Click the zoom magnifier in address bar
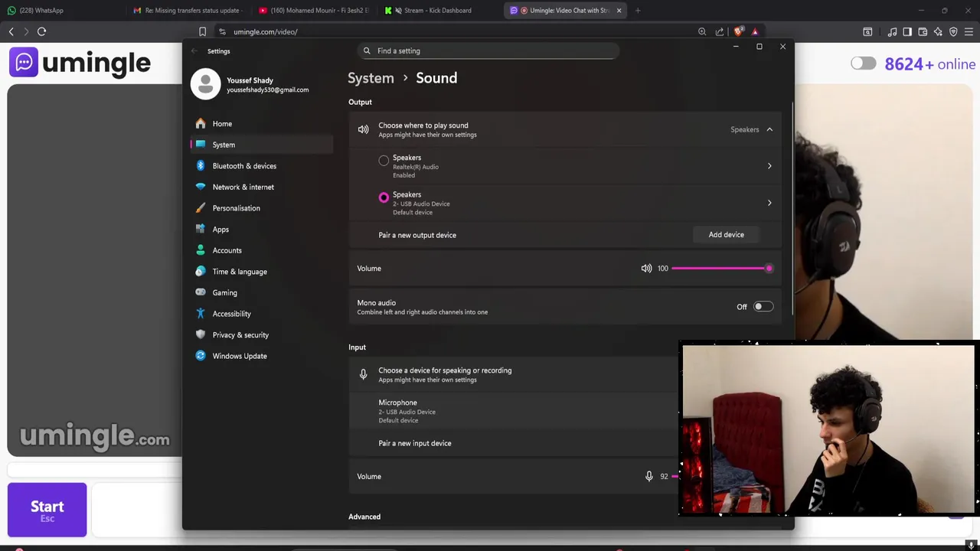This screenshot has width=980, height=551. [x=702, y=31]
